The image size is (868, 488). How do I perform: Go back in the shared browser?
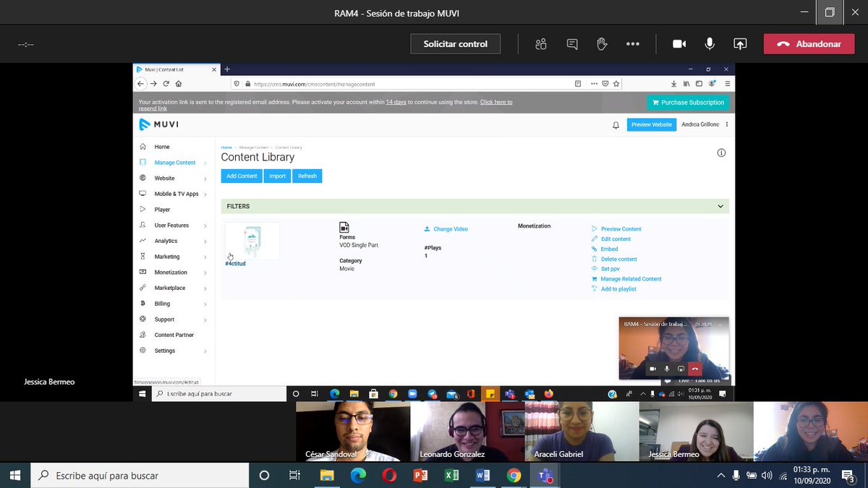click(x=141, y=84)
